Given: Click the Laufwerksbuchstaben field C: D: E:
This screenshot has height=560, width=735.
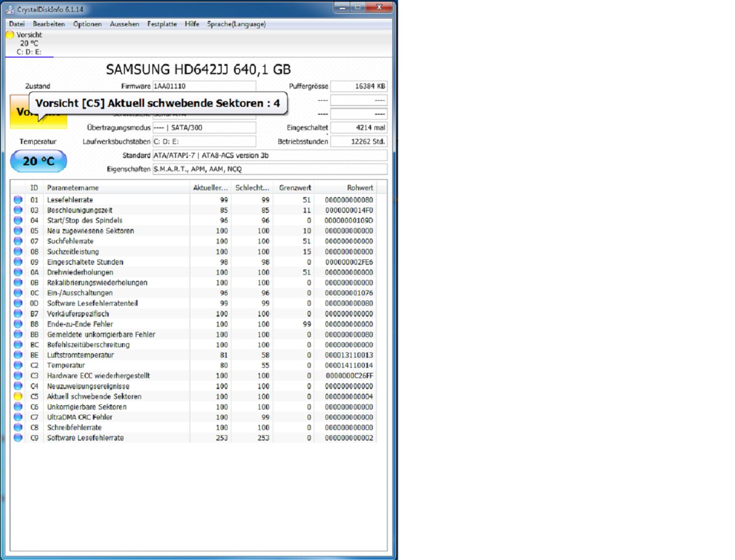Looking at the screenshot, I should click(x=204, y=141).
